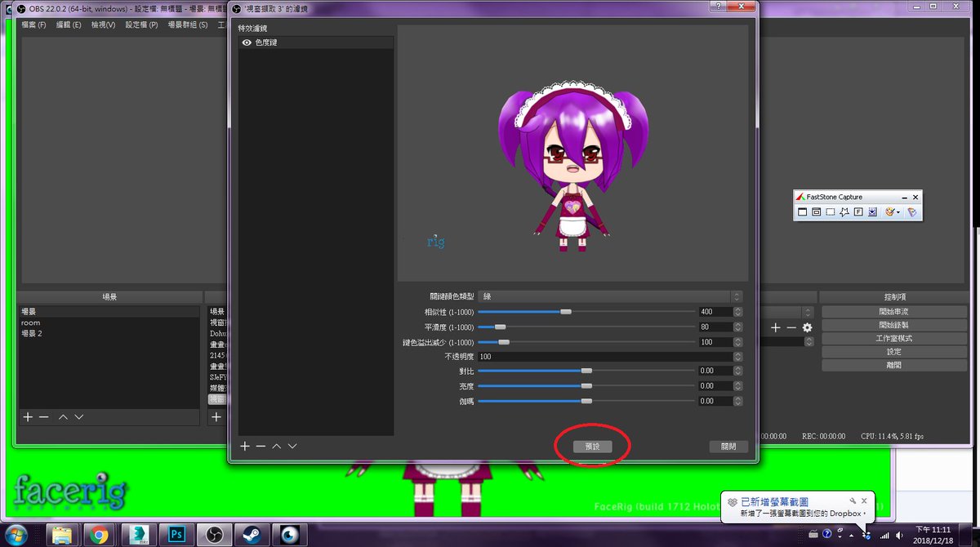Click 開始錄製 in OBS controls

coord(893,325)
